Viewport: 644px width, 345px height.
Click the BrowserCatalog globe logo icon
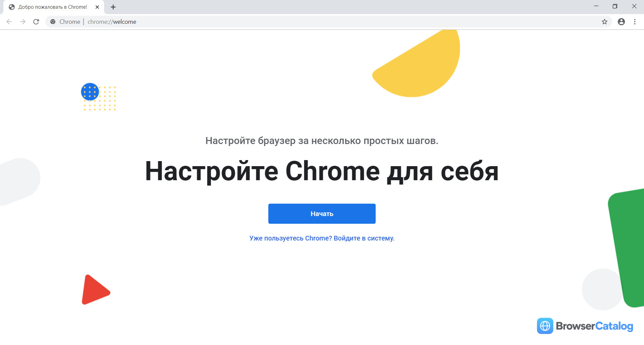pos(545,326)
